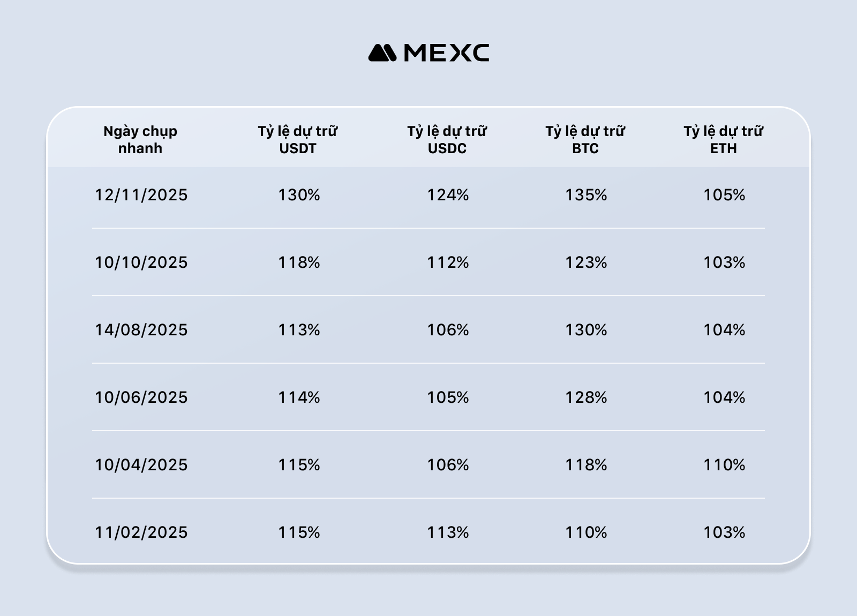Click the 14/08/2025 date cell

[141, 330]
